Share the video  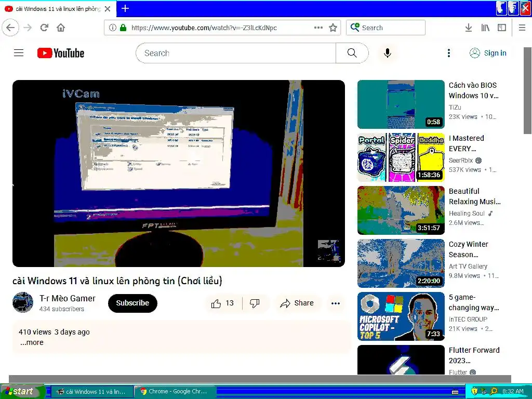click(297, 303)
